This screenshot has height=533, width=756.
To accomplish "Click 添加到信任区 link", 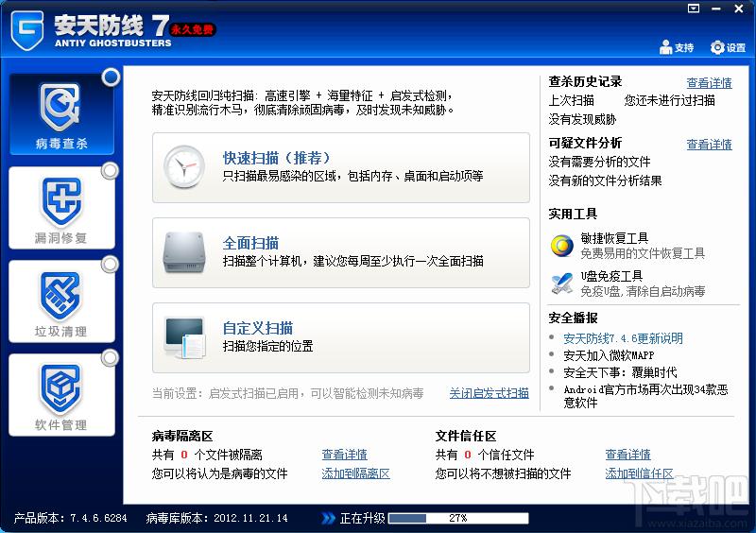I will click(x=640, y=473).
